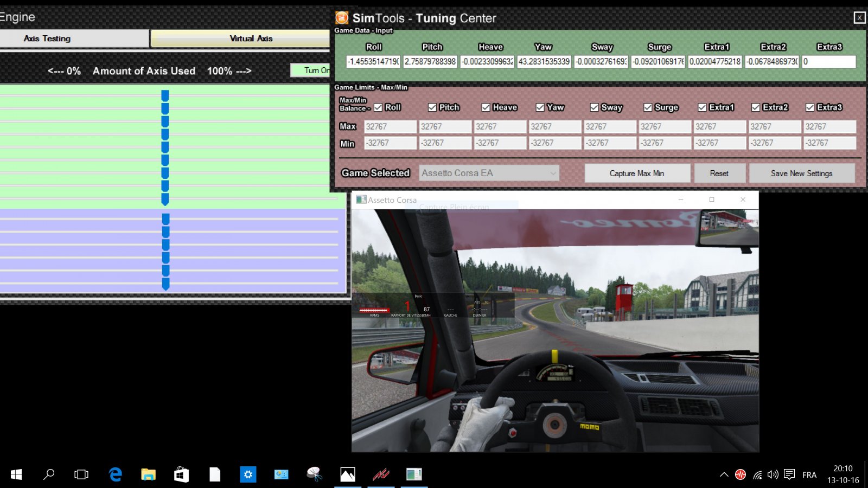Click Save New Settings button
Viewport: 868px width, 488px height.
point(801,173)
